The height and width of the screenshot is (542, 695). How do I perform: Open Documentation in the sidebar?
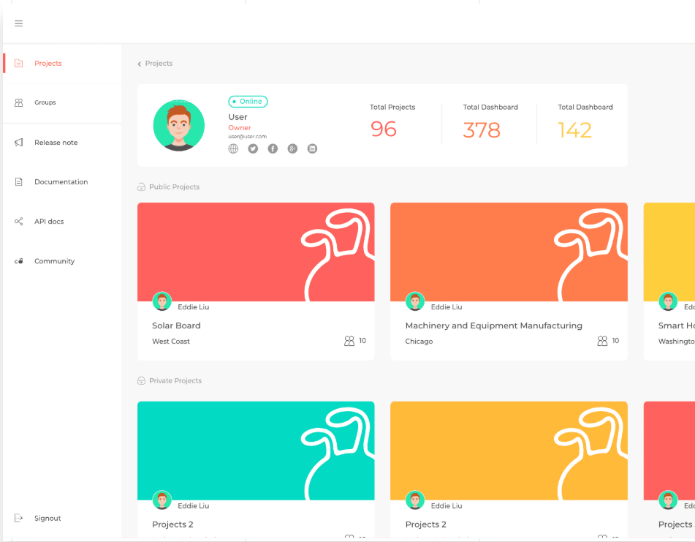62,182
